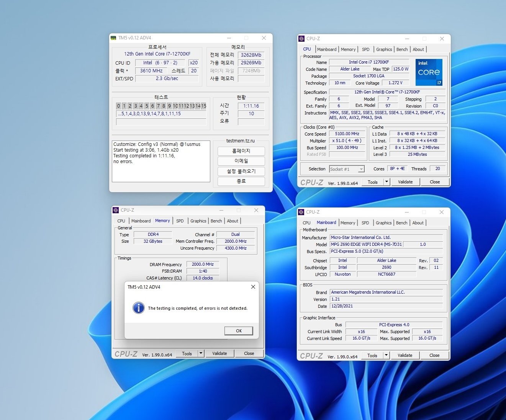The image size is (506, 420).
Task: Switch to the Memory tab in the processor CPU-Z window
Action: (348, 49)
